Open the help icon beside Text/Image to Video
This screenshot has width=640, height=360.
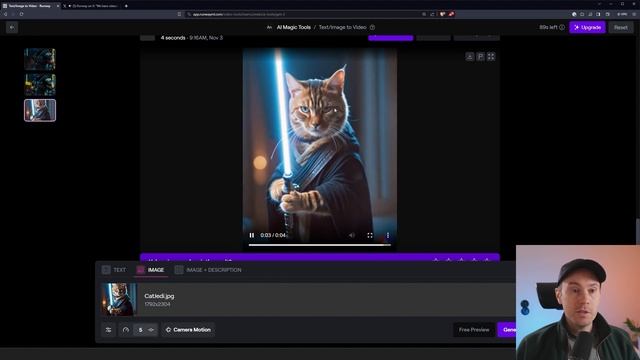(372, 27)
